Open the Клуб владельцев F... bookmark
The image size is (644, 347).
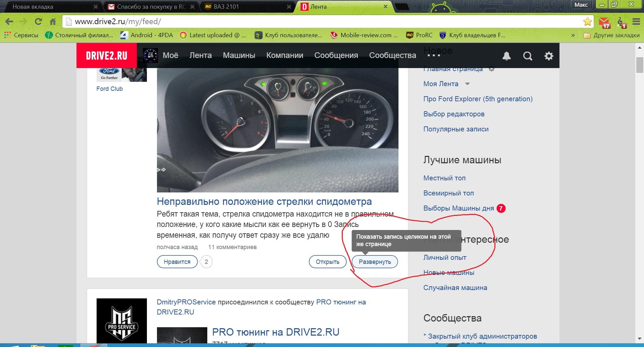pos(472,35)
